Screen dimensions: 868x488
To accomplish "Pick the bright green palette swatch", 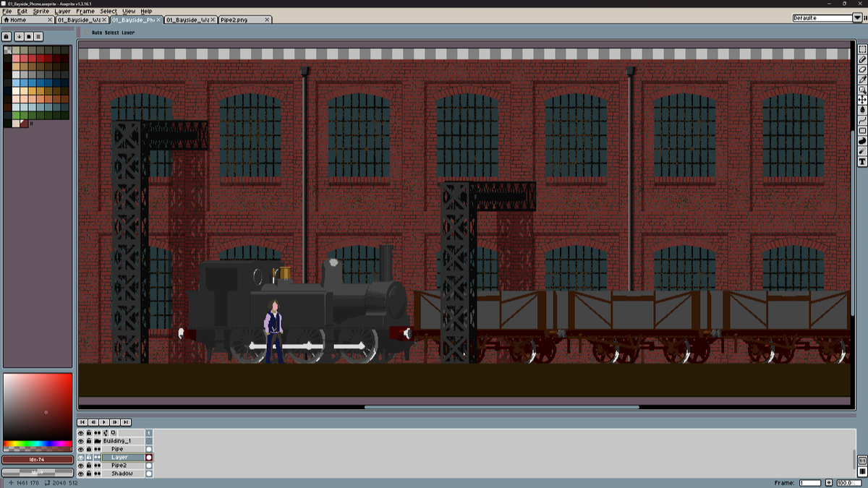I will 17,115.
